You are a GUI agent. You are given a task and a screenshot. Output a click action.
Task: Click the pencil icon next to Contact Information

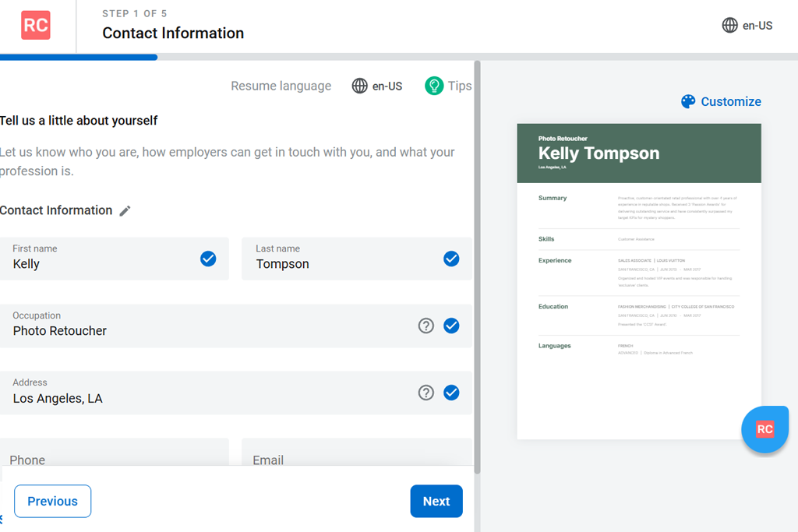pos(125,210)
